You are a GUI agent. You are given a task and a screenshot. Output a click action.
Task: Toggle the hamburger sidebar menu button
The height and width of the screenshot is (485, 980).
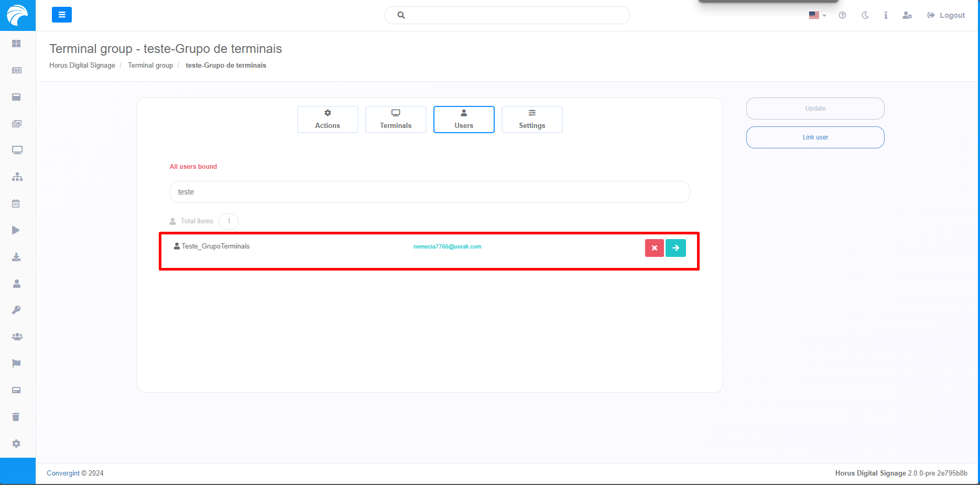[x=62, y=15]
